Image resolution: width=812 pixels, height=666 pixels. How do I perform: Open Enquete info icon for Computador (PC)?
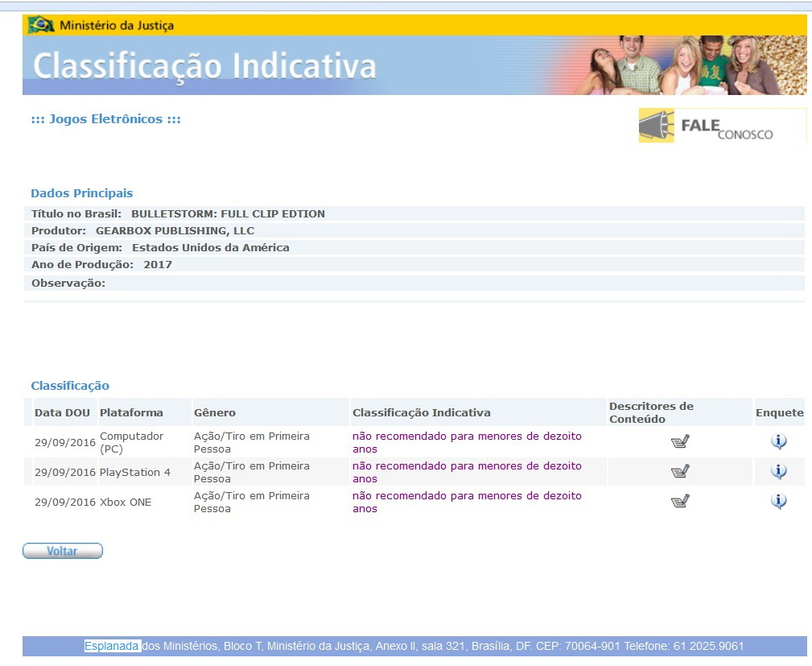779,441
